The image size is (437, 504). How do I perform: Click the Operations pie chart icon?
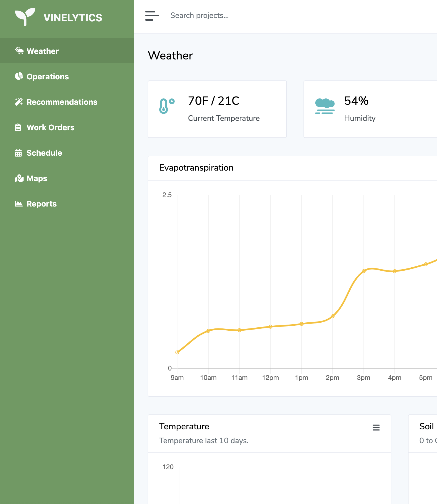[x=19, y=76]
